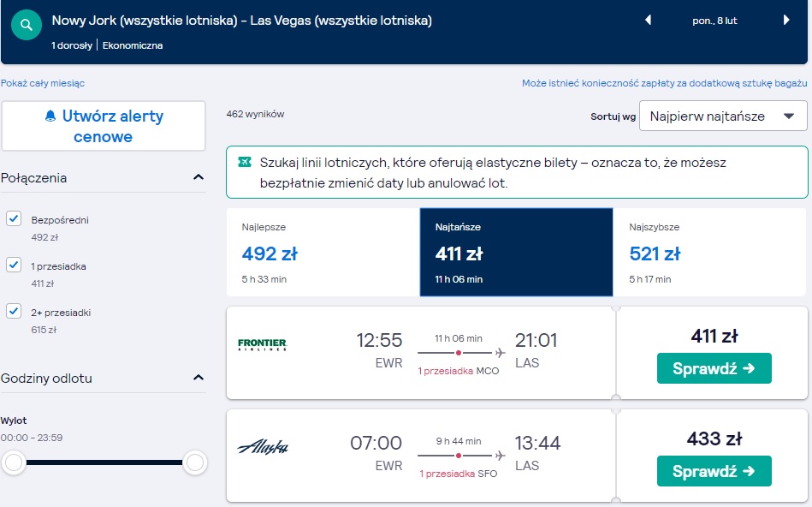Click the 1 przesiadka SFO stopover text
The width and height of the screenshot is (812, 507).
459,474
